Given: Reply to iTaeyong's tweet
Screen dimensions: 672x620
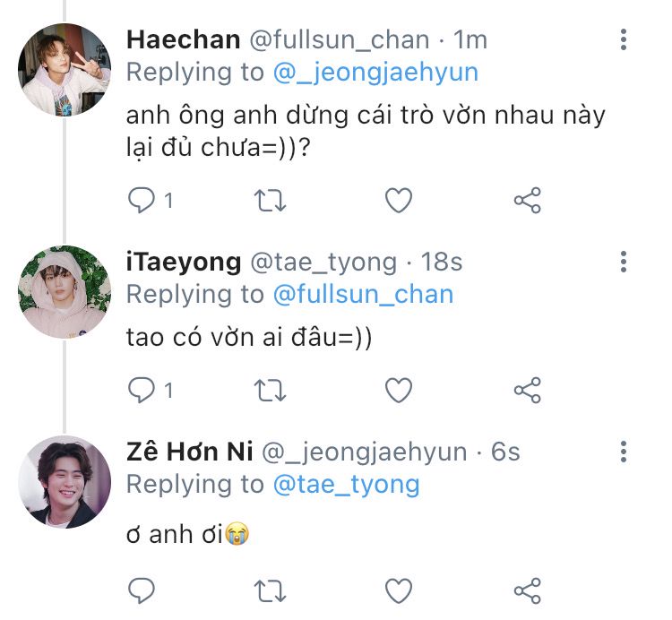Looking at the screenshot, I should (x=142, y=390).
